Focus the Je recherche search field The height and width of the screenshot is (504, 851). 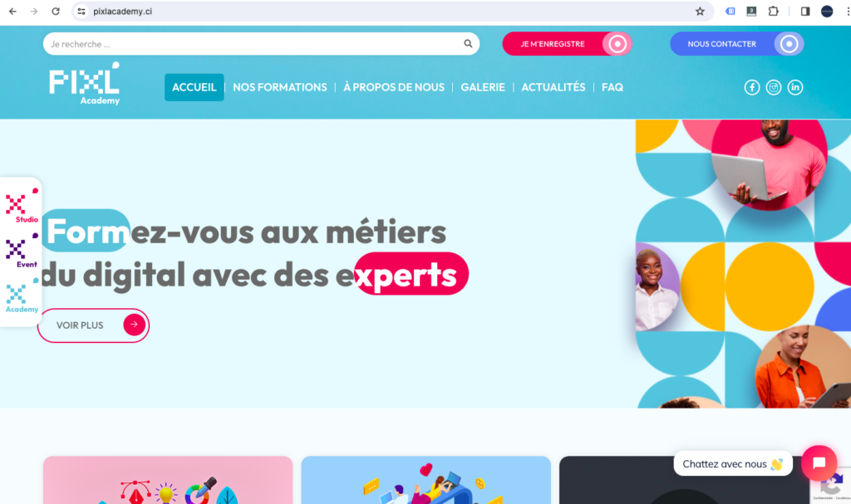(254, 44)
